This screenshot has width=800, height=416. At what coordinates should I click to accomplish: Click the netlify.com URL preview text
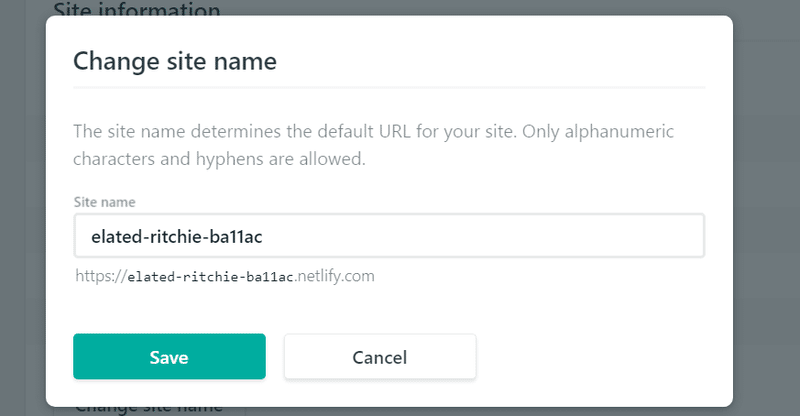click(225, 276)
